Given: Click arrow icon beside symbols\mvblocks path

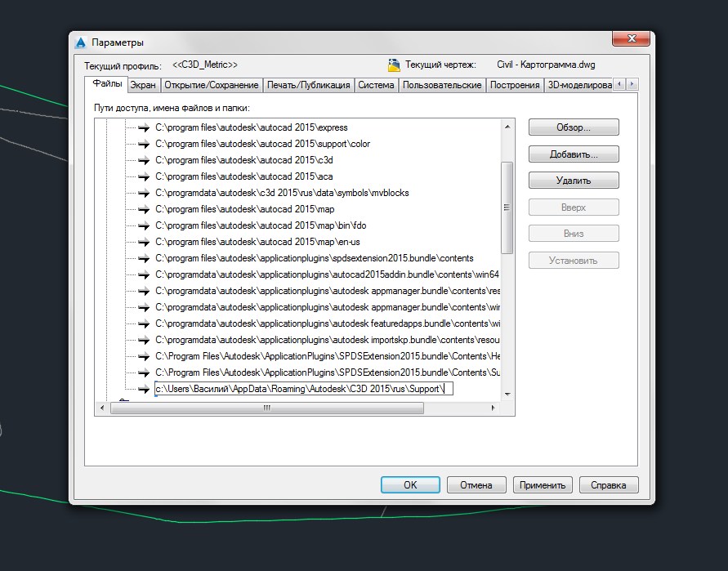Looking at the screenshot, I should click(144, 193).
